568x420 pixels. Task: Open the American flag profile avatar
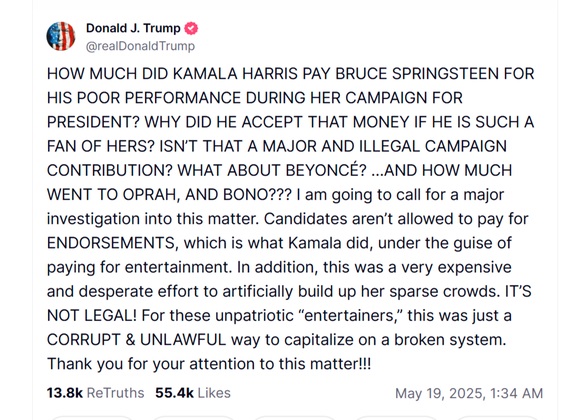(x=61, y=36)
